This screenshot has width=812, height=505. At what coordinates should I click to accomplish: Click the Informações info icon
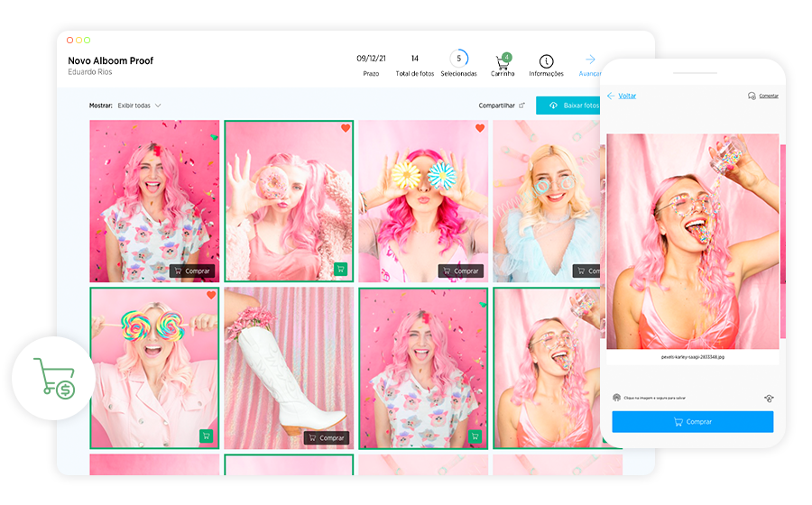[x=546, y=61]
